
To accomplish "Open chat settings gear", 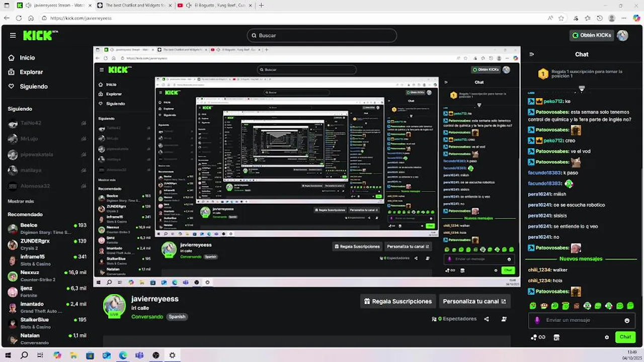I will tap(607, 337).
